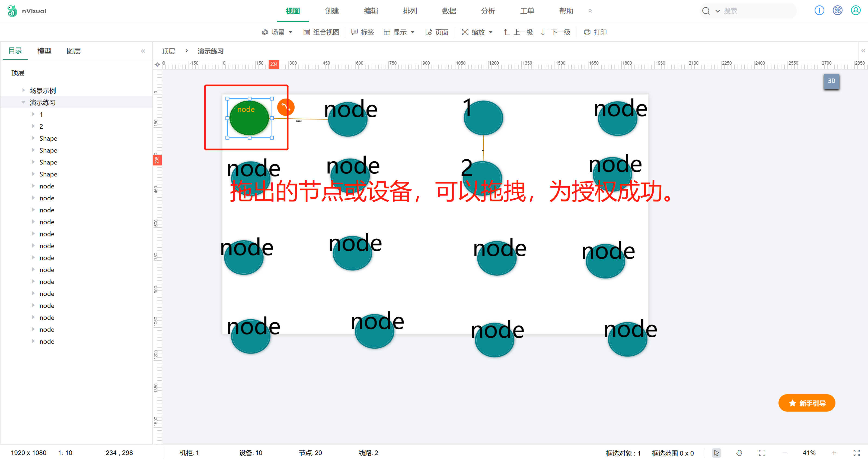
Task: Click the 新手引导 beginner guide button
Action: (807, 403)
